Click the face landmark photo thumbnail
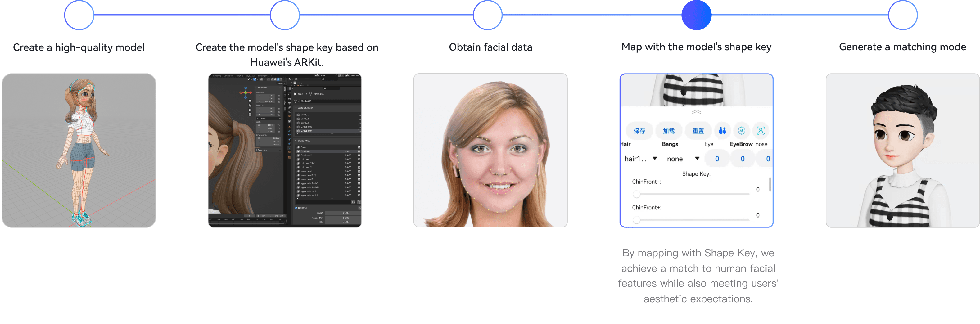 [x=490, y=150]
